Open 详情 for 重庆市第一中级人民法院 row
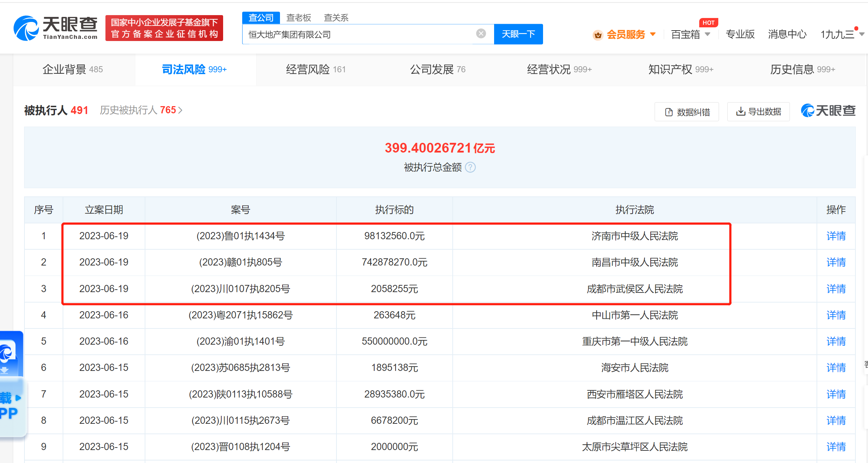This screenshot has width=868, height=463. (836, 341)
